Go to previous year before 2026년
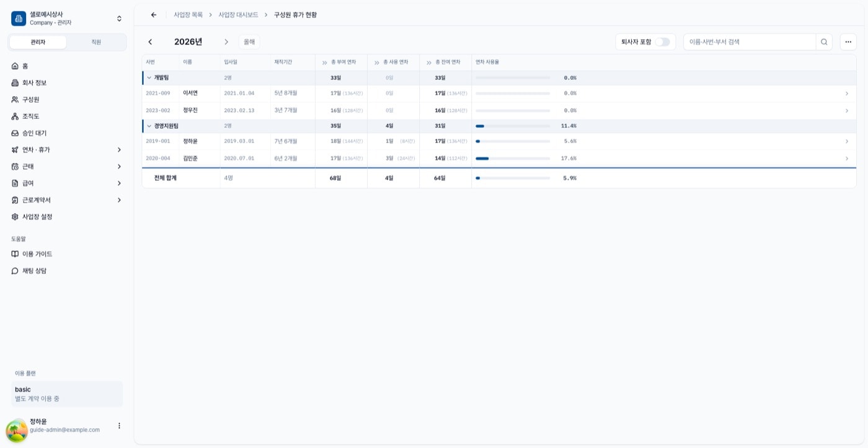The width and height of the screenshot is (868, 448). 150,42
